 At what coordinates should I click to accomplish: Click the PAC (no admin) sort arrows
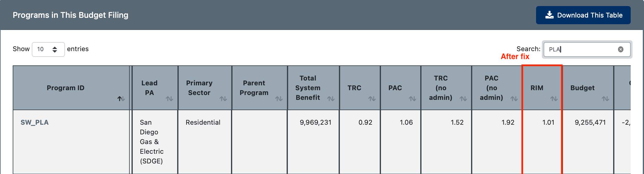(x=514, y=99)
